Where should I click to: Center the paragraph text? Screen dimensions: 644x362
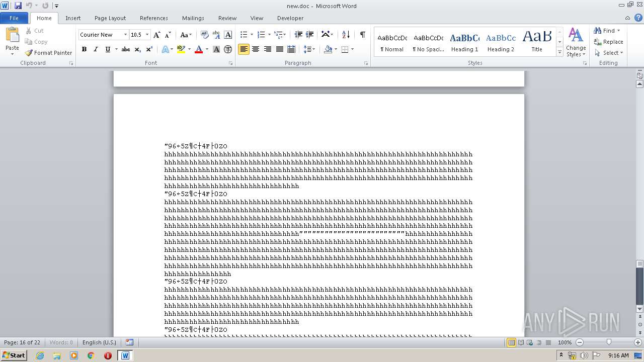[x=256, y=49]
